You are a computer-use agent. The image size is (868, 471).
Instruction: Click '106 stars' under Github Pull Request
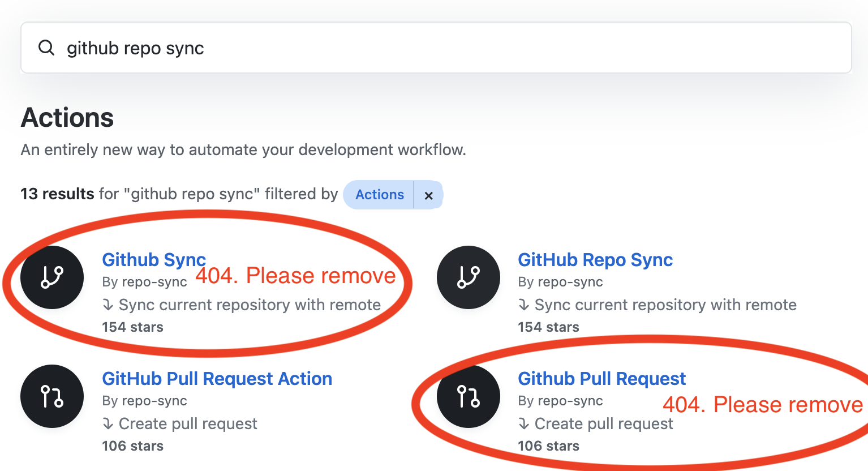point(548,446)
